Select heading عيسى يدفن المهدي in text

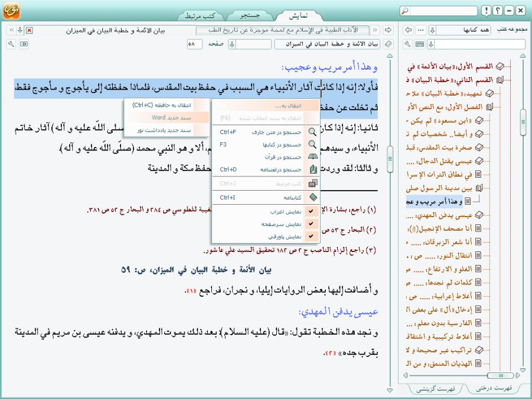point(338,312)
